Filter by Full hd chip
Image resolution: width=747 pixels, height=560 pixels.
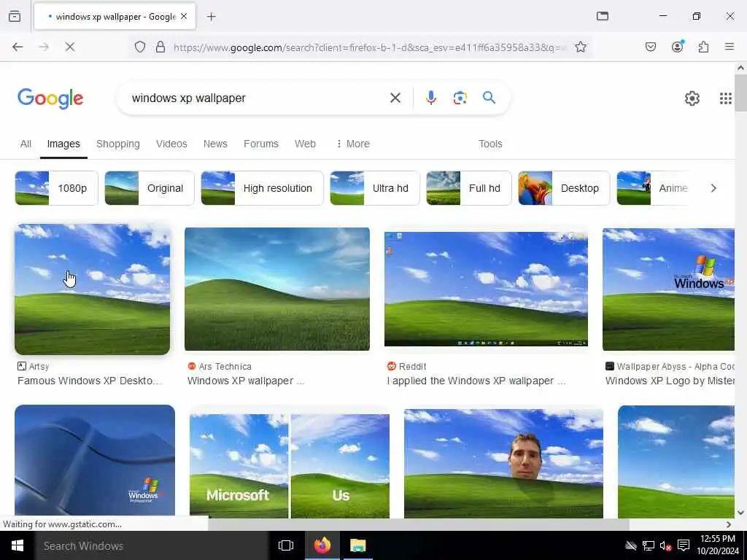point(469,188)
